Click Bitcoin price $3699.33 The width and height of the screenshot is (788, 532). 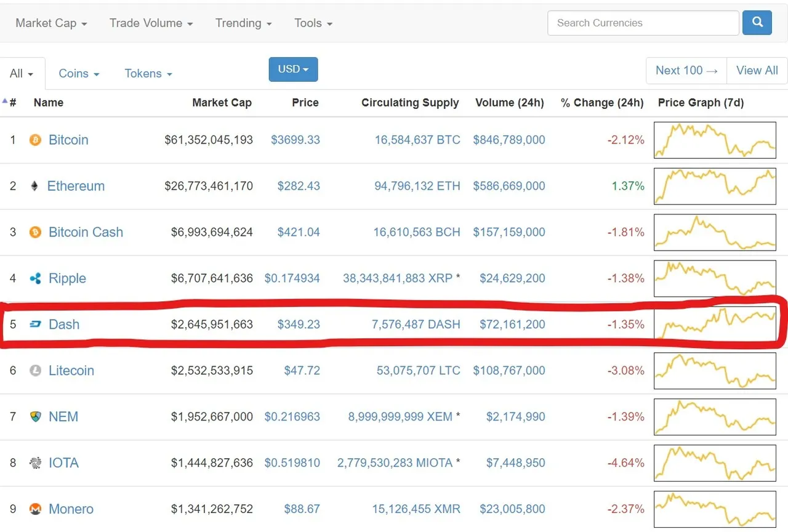click(x=295, y=140)
